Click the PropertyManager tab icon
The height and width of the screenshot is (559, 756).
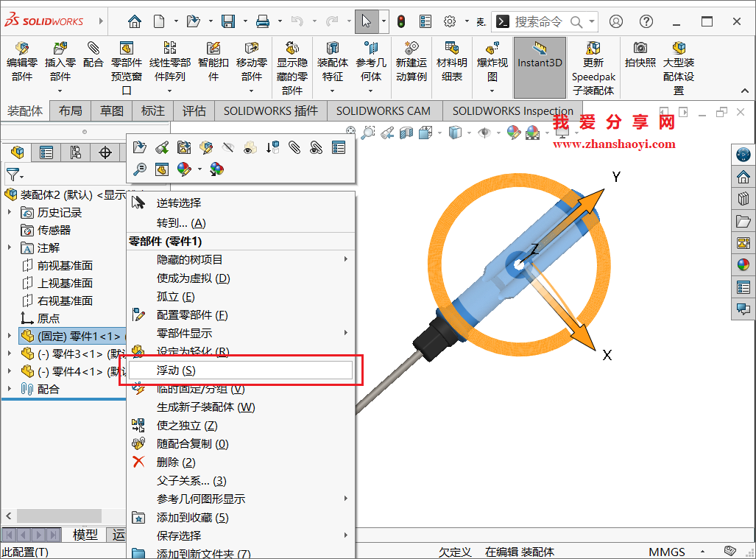click(x=46, y=153)
